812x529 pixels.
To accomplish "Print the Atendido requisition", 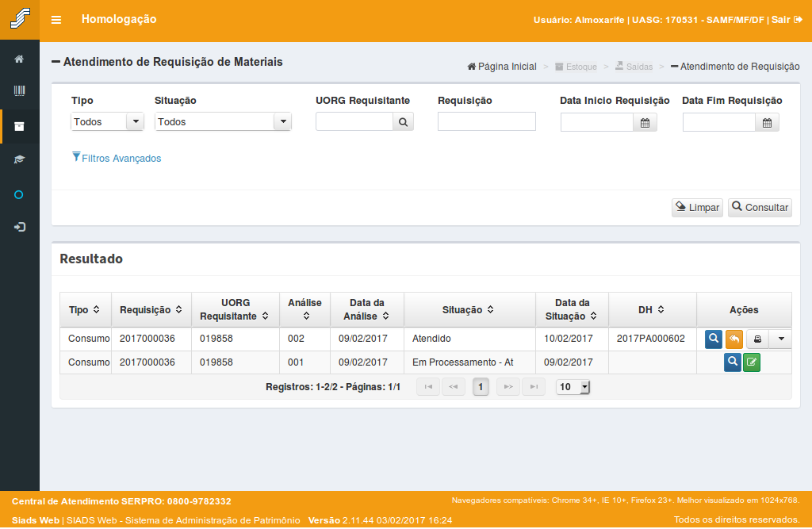I will click(x=757, y=339).
